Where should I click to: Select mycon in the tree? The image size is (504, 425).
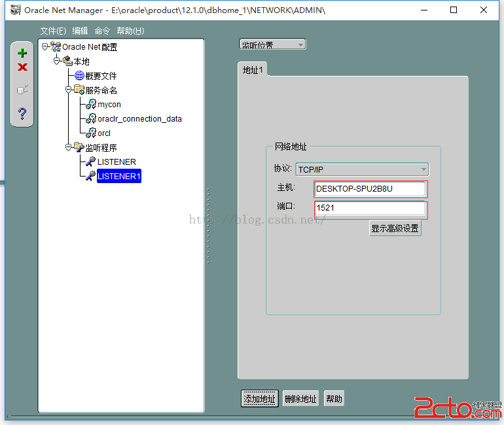pyautogui.click(x=109, y=105)
